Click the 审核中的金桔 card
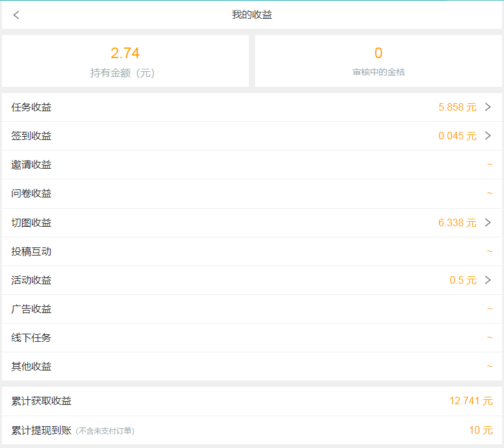This screenshot has width=504, height=448. click(x=378, y=61)
